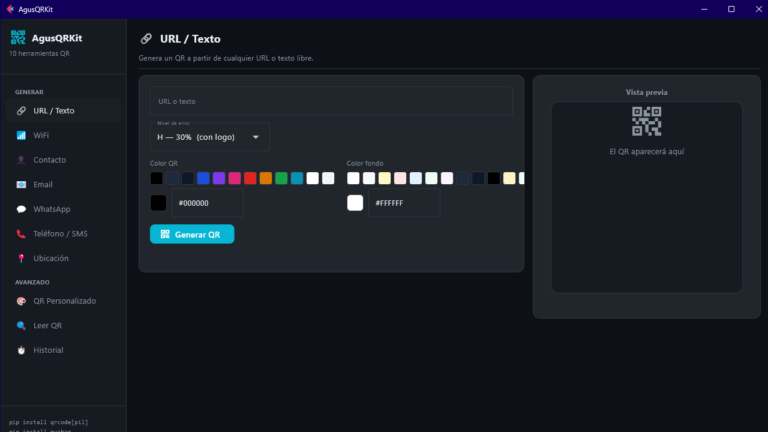
Task: Click the Ubicación map pin icon
Action: point(21,258)
